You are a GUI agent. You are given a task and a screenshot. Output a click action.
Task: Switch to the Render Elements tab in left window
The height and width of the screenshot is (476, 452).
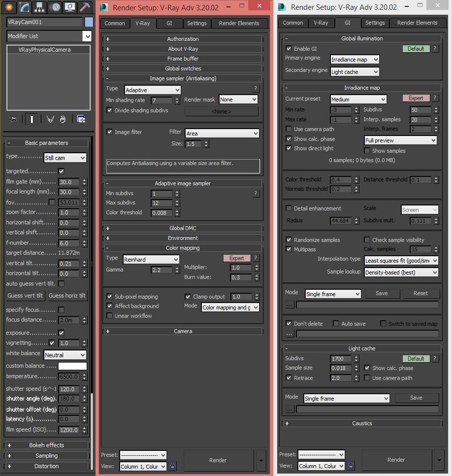[x=239, y=23]
